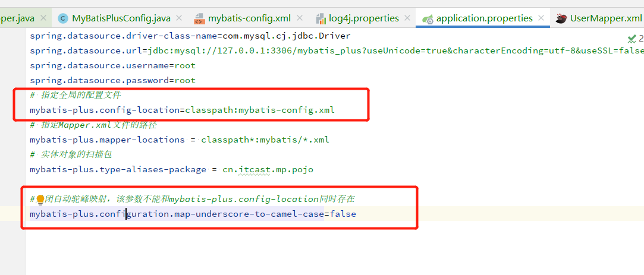Close the MyBatisPlusConfig.java tab
The width and height of the screenshot is (644, 275).
178,18
